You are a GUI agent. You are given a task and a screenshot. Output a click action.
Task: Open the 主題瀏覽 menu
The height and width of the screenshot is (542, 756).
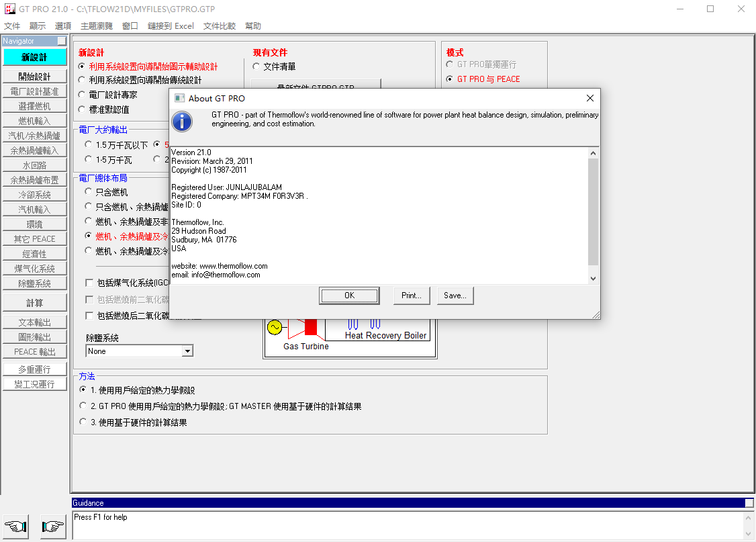(97, 26)
